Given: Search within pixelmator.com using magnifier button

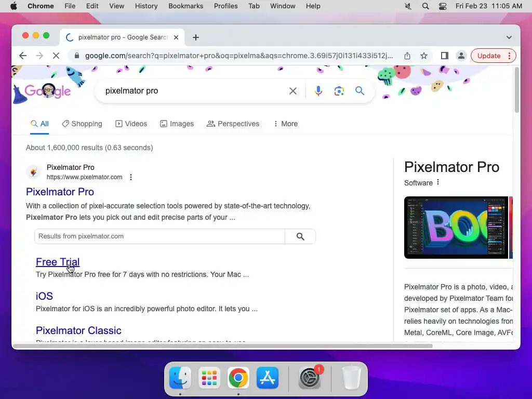Looking at the screenshot, I should [300, 236].
